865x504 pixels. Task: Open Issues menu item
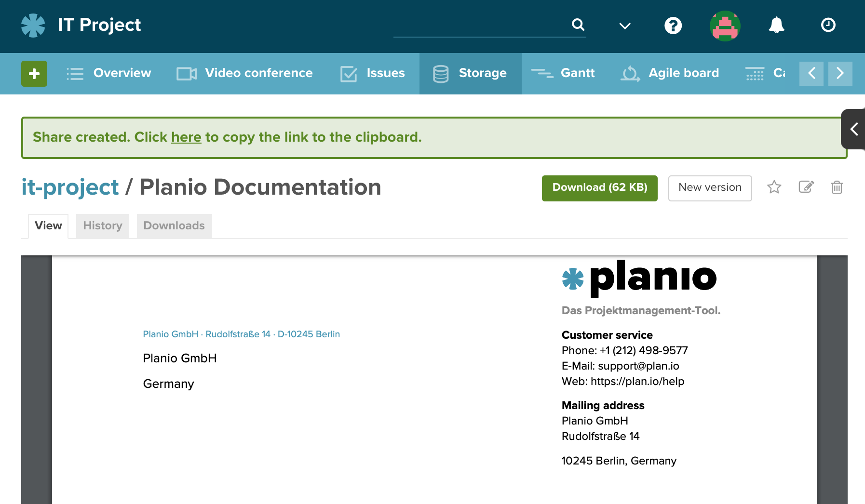pyautogui.click(x=373, y=73)
